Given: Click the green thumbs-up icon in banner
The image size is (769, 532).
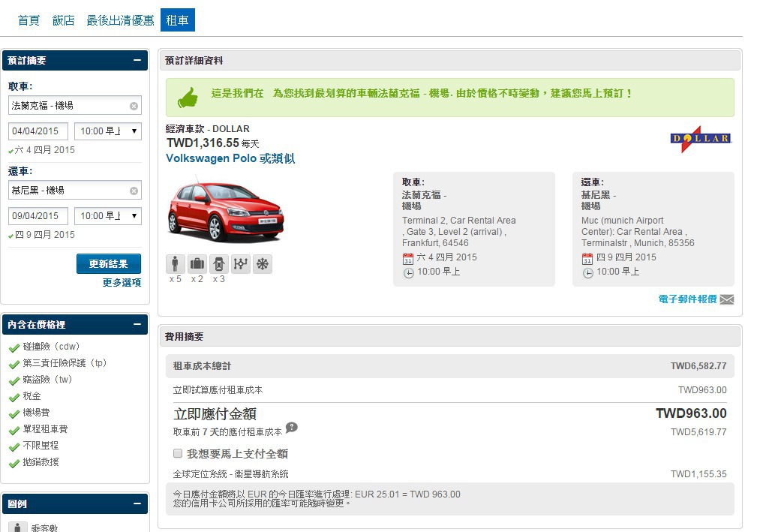Looking at the screenshot, I should click(188, 98).
